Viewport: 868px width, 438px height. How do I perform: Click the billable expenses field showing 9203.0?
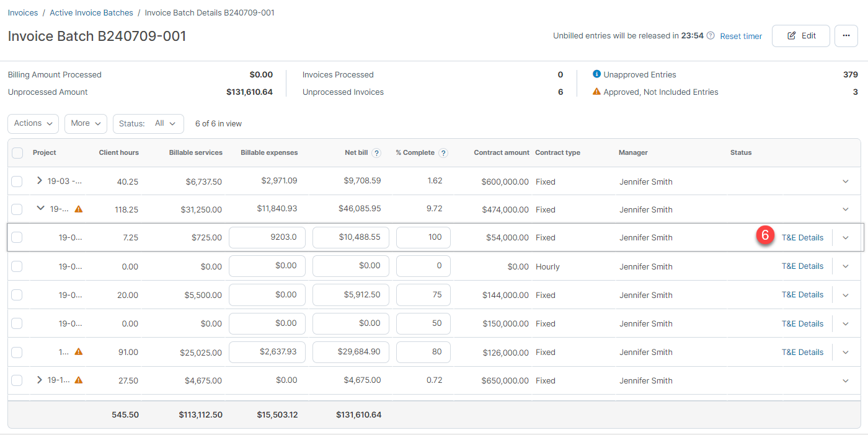point(267,237)
